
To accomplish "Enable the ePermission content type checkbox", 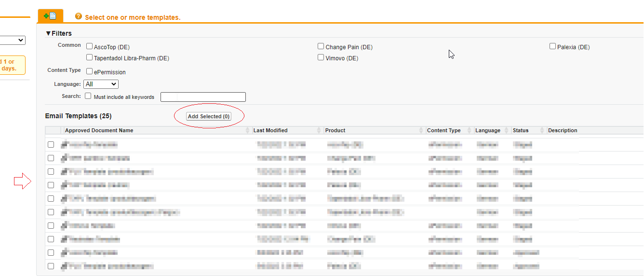I will point(90,71).
